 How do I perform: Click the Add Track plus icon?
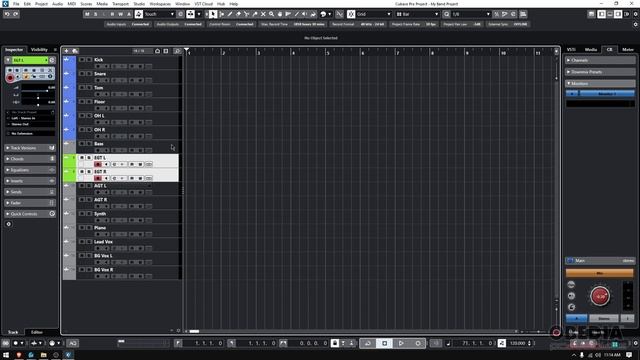click(66, 51)
